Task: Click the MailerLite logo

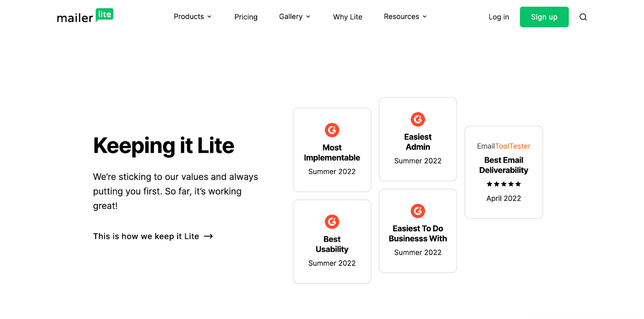Action: tap(85, 16)
